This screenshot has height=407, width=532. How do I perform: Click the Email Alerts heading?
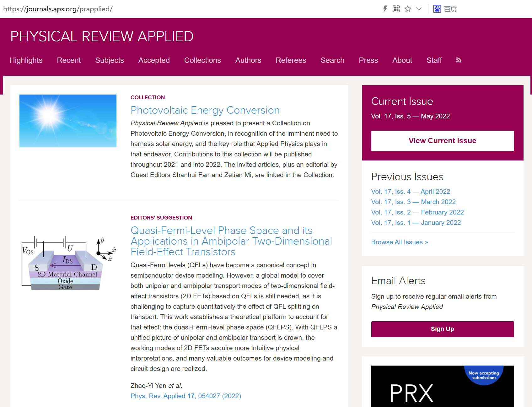point(398,281)
